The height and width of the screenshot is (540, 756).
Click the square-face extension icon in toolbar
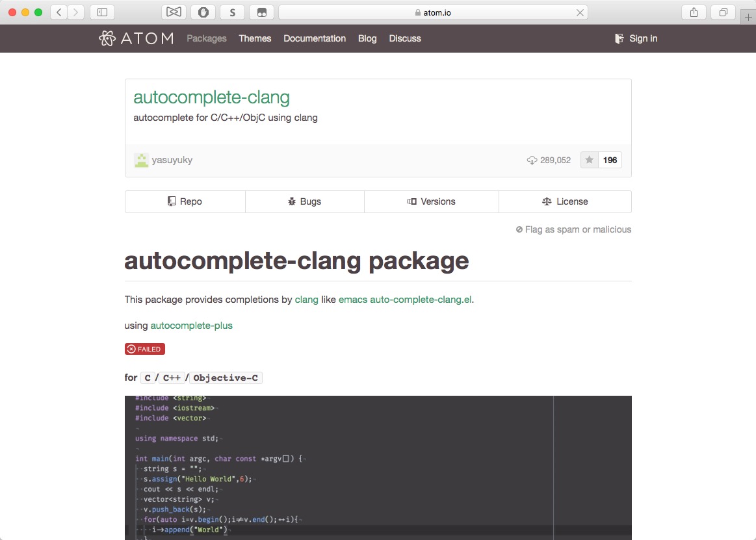pyautogui.click(x=262, y=12)
